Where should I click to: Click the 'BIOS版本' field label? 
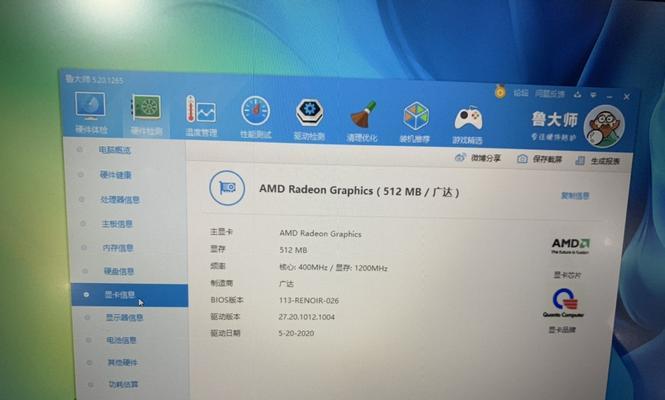point(227,299)
